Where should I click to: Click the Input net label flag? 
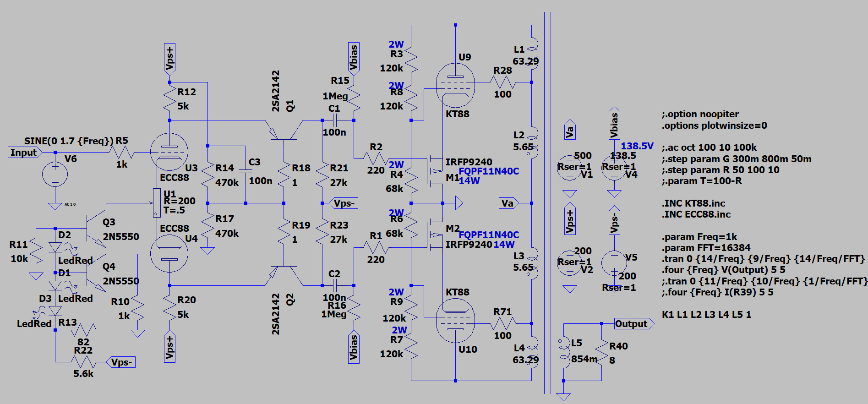pyautogui.click(x=25, y=153)
